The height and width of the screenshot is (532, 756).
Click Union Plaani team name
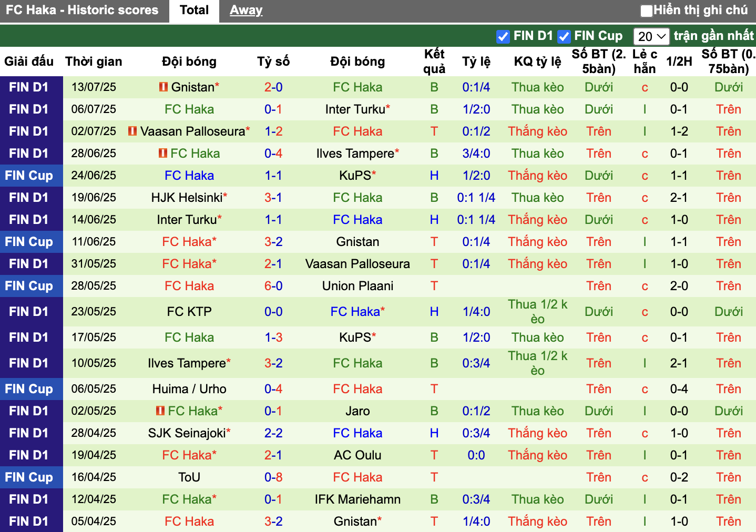pos(357,286)
